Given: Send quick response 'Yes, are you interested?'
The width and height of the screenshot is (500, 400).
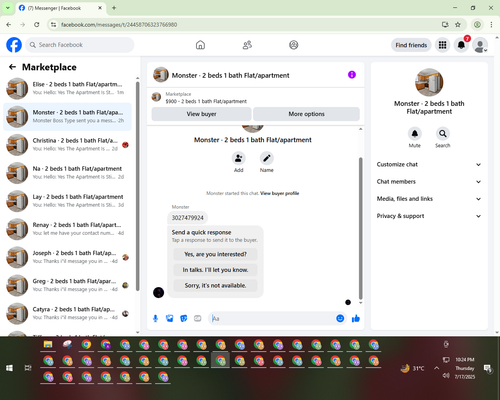Looking at the screenshot, I should (x=215, y=254).
